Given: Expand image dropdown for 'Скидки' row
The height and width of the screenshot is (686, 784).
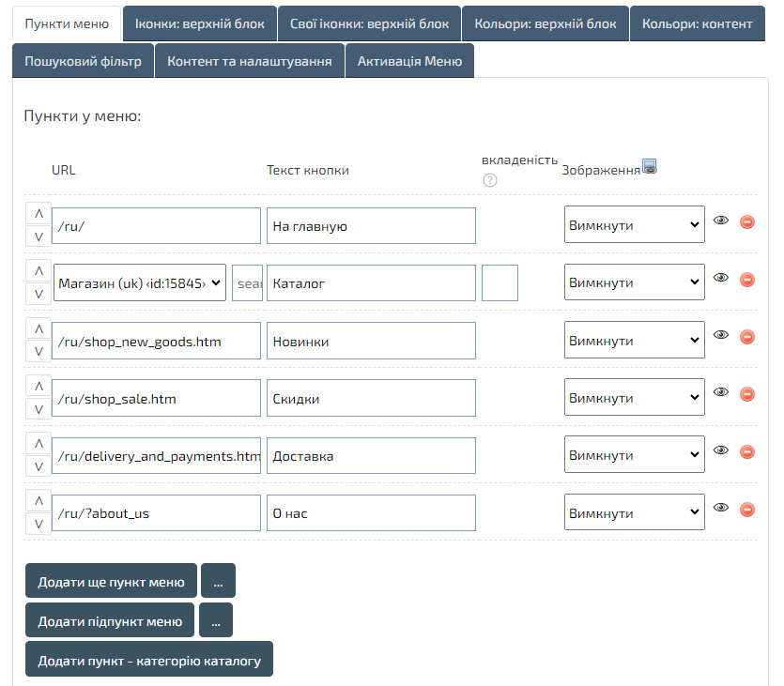Looking at the screenshot, I should point(634,398).
